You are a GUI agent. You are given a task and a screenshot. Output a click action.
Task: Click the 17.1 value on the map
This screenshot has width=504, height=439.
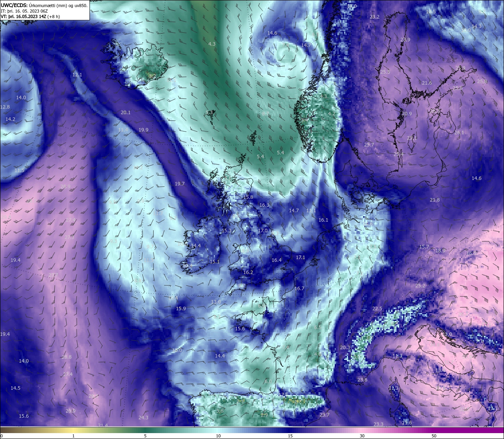pos(300,257)
